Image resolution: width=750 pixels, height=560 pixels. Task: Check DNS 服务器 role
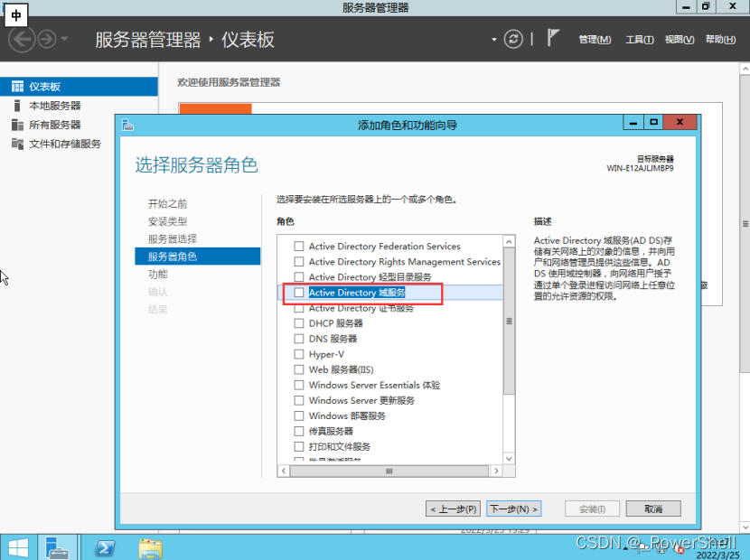pos(299,339)
